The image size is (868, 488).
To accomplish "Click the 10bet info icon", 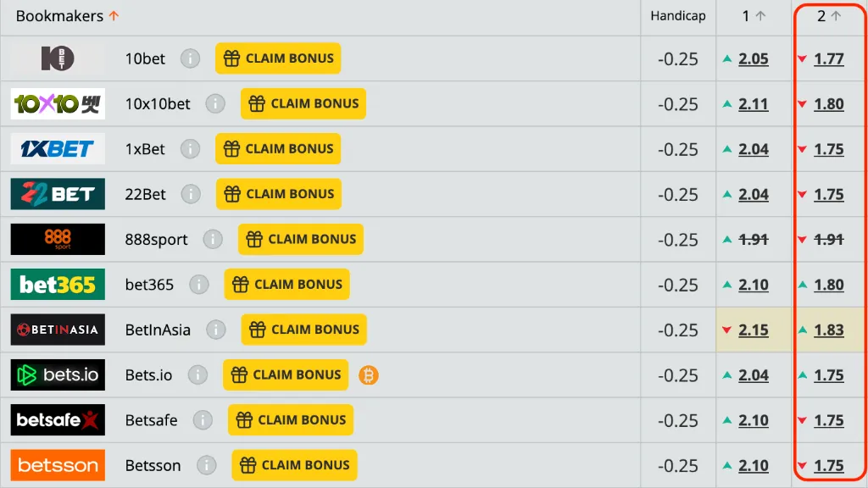I will (x=191, y=58).
